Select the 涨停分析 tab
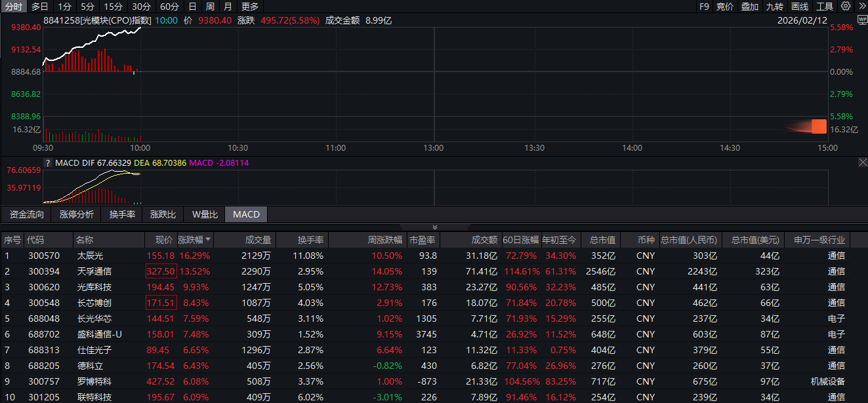Screen dimensions: 868x403 (x=77, y=214)
